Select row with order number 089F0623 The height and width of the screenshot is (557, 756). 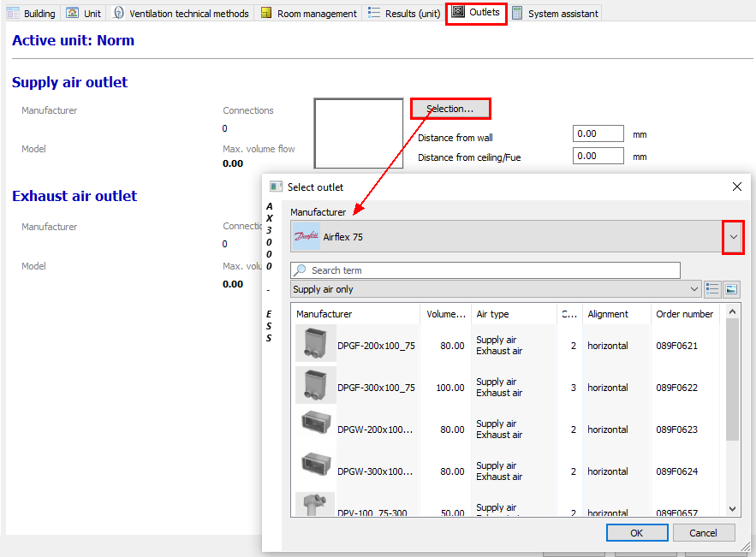click(506, 430)
